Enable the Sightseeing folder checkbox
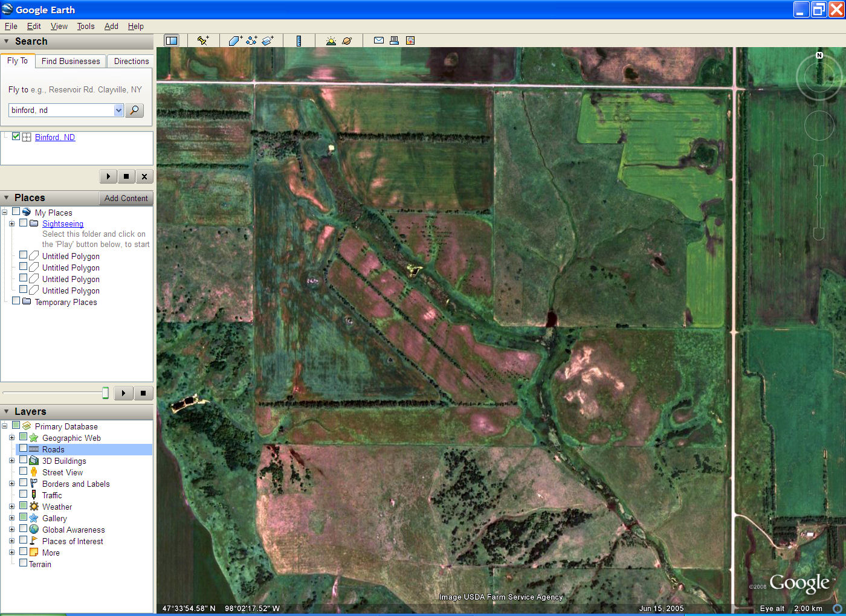846x616 pixels. (x=23, y=223)
